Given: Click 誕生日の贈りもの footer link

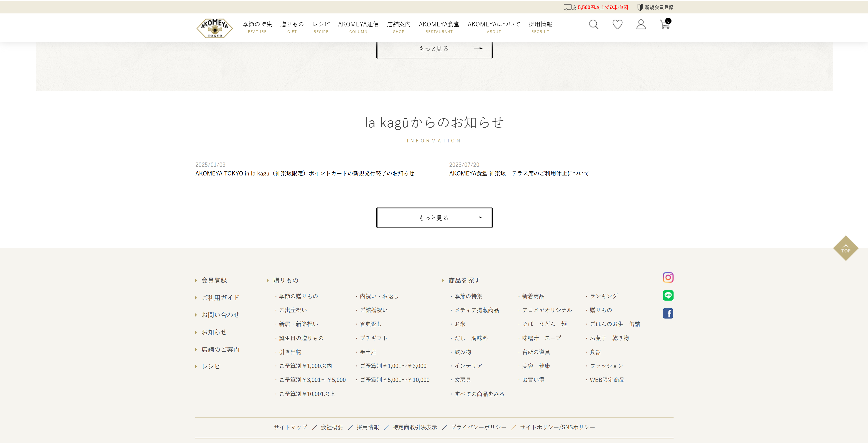Looking at the screenshot, I should pyautogui.click(x=301, y=338).
